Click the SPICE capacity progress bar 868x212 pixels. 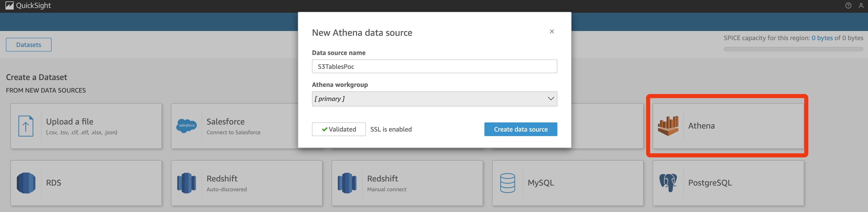coord(793,49)
